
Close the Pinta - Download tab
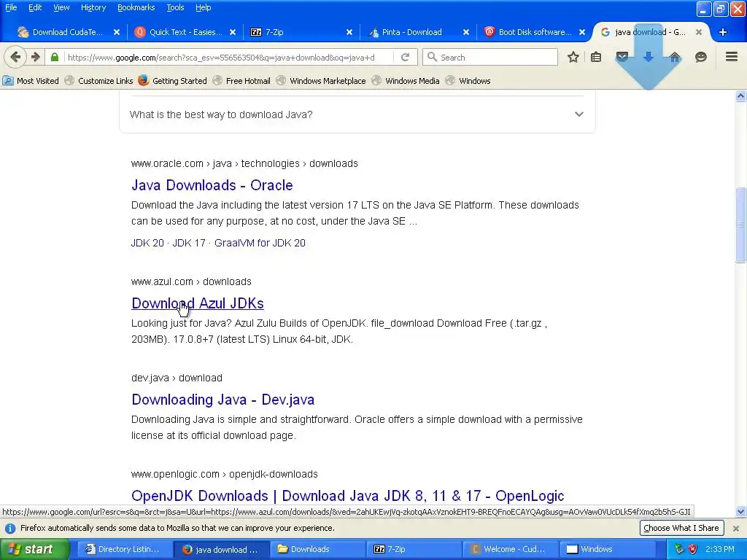pyautogui.click(x=466, y=32)
